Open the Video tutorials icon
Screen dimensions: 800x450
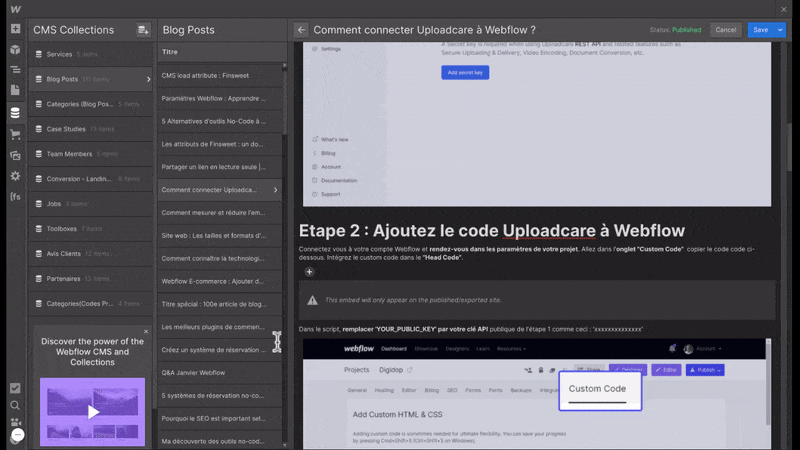pyautogui.click(x=15, y=422)
